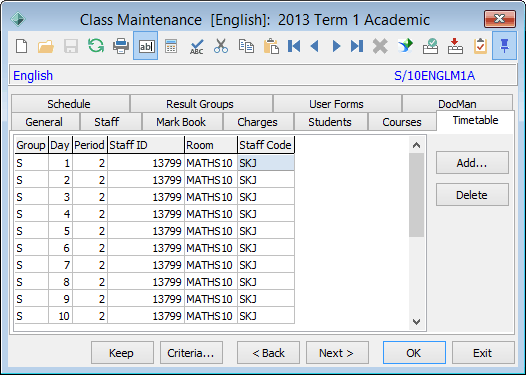Click the tray with red down arrow icon
This screenshot has width=526, height=375.
[455, 46]
